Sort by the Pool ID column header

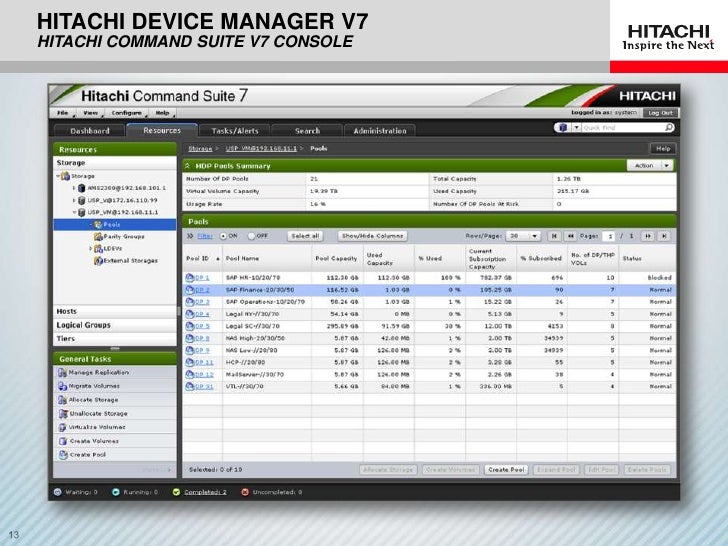coord(202,258)
